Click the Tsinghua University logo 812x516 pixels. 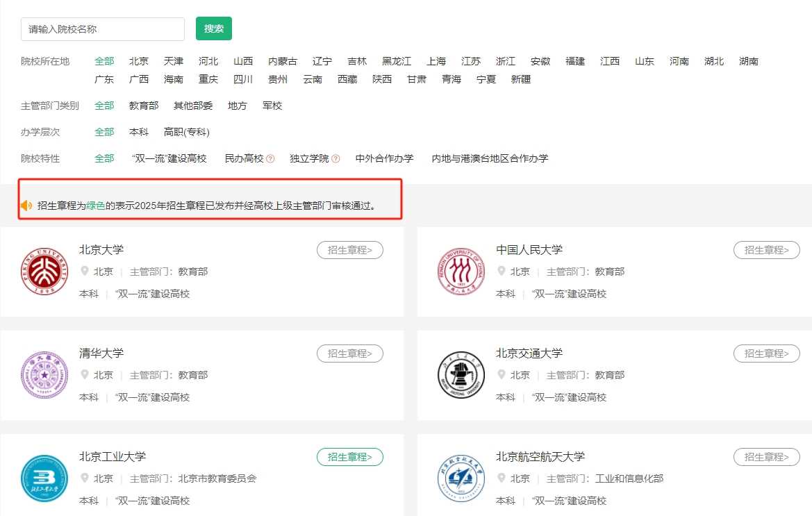(44, 375)
